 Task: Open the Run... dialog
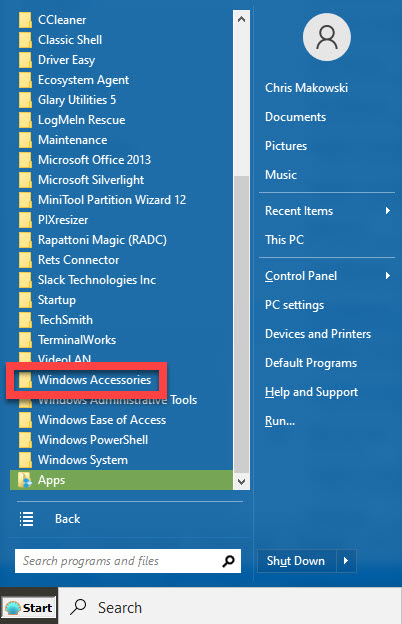tap(280, 421)
